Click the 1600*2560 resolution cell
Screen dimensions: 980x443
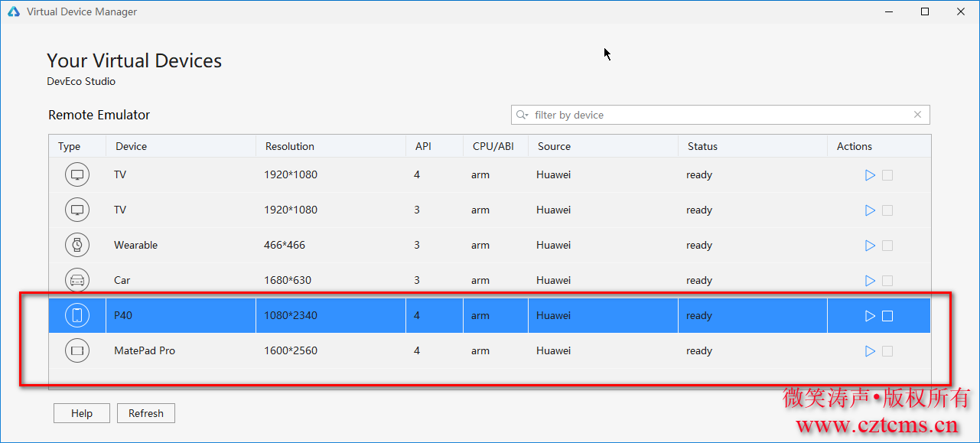pos(291,350)
